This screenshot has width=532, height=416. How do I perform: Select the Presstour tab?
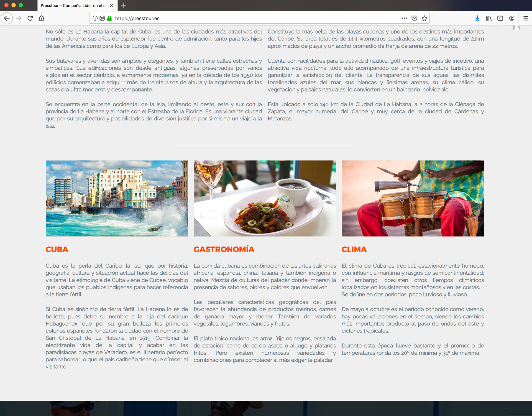pos(73,6)
